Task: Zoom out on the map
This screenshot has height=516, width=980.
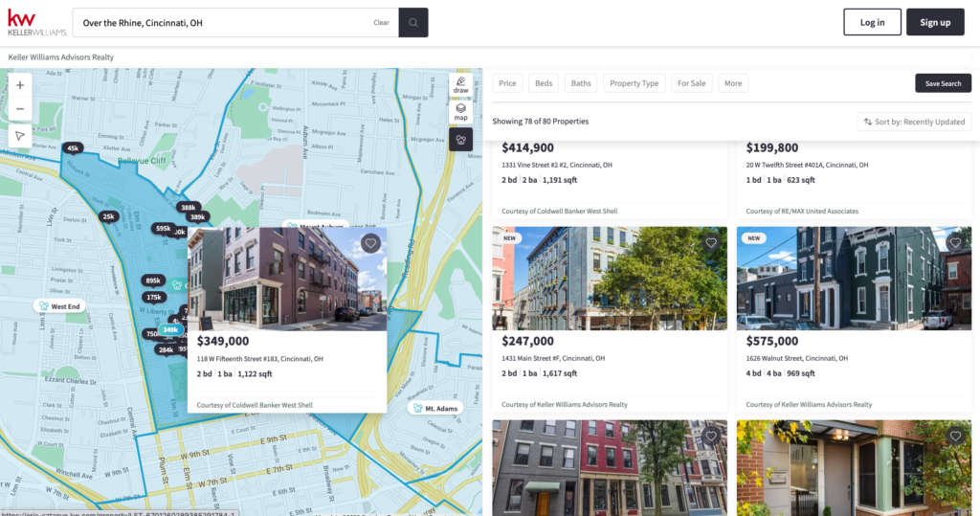Action: point(19,109)
